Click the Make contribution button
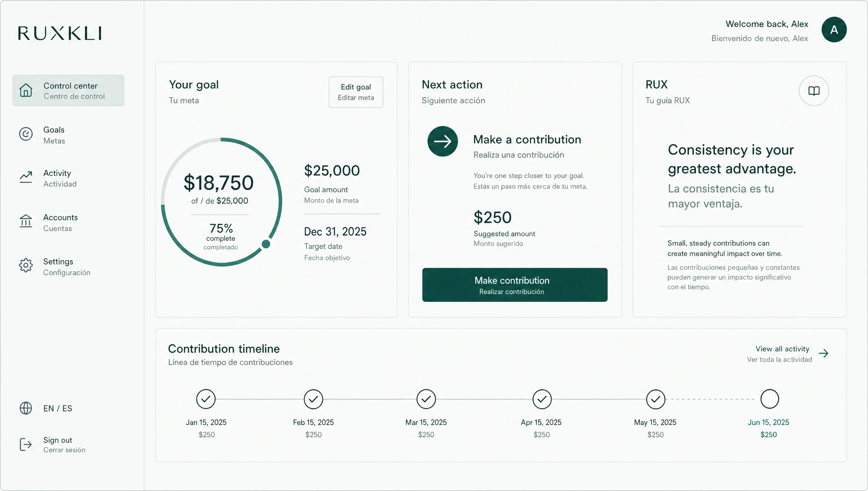The height and width of the screenshot is (491, 868). 515,285
